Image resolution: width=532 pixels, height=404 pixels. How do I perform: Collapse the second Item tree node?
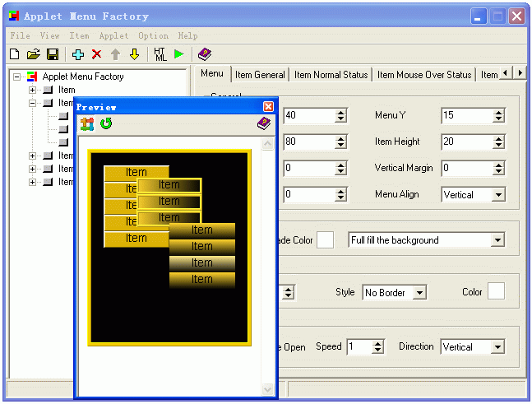point(32,103)
